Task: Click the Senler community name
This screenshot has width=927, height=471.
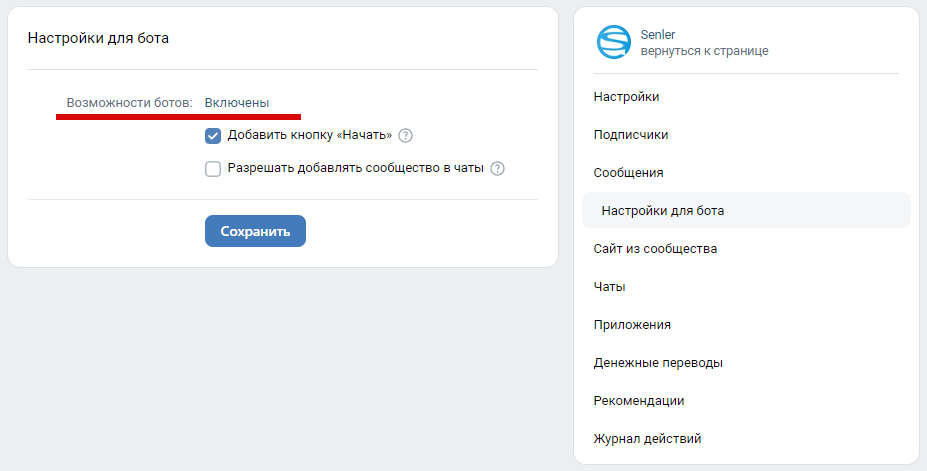Action: [658, 35]
